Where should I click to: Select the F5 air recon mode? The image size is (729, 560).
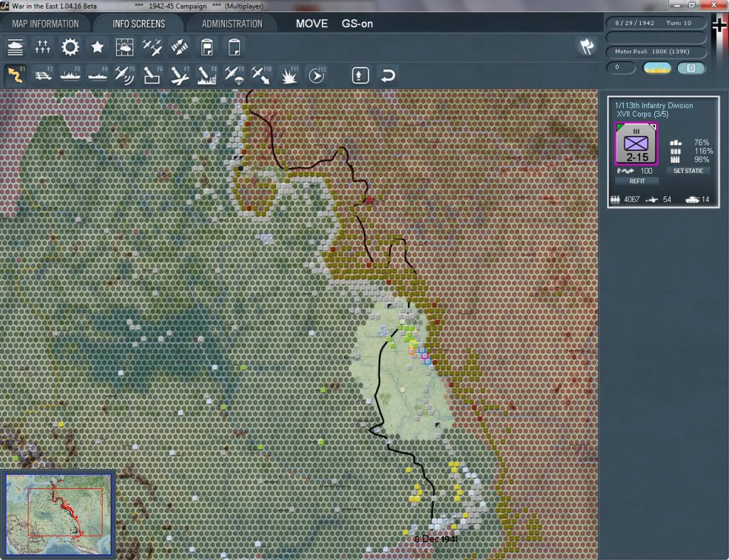125,75
